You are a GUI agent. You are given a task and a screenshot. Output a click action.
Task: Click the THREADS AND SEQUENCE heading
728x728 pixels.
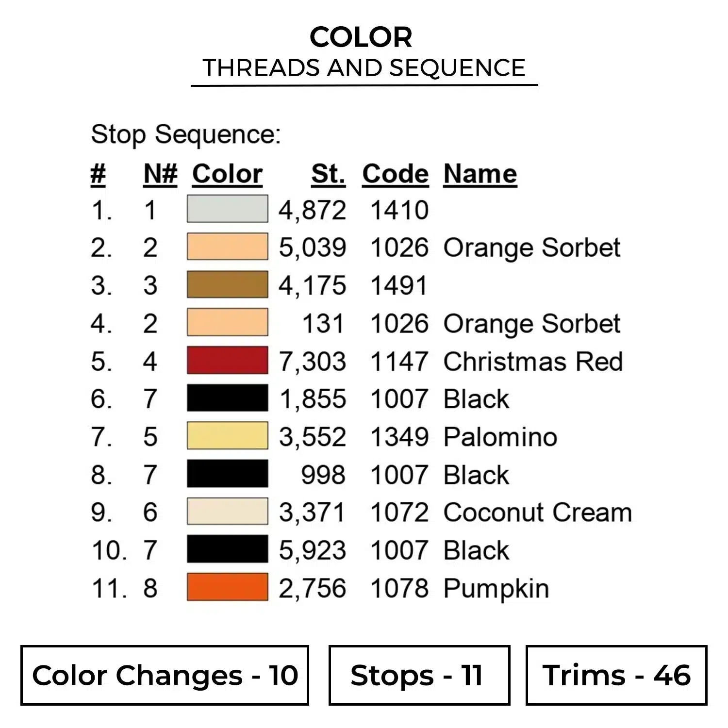364,67
